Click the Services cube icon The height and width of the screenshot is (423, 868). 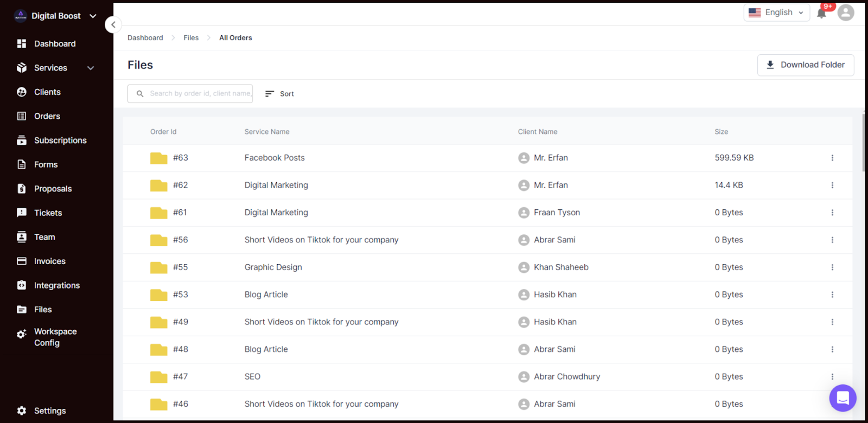point(22,68)
